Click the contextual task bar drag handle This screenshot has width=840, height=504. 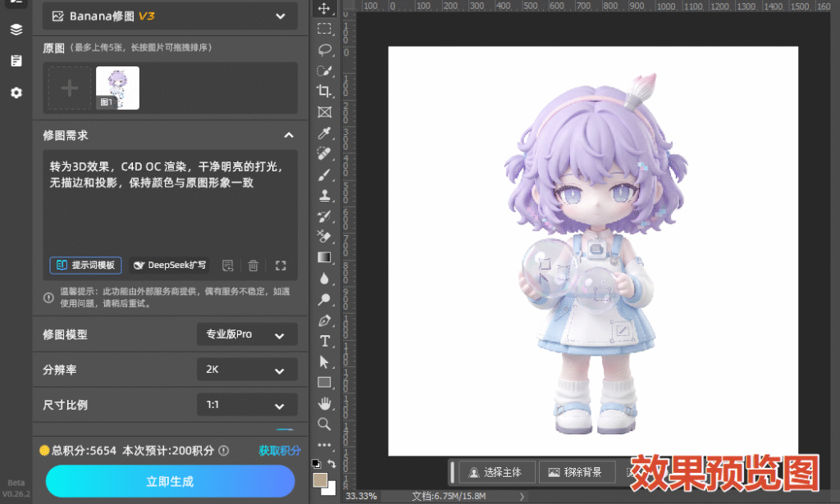(453, 472)
